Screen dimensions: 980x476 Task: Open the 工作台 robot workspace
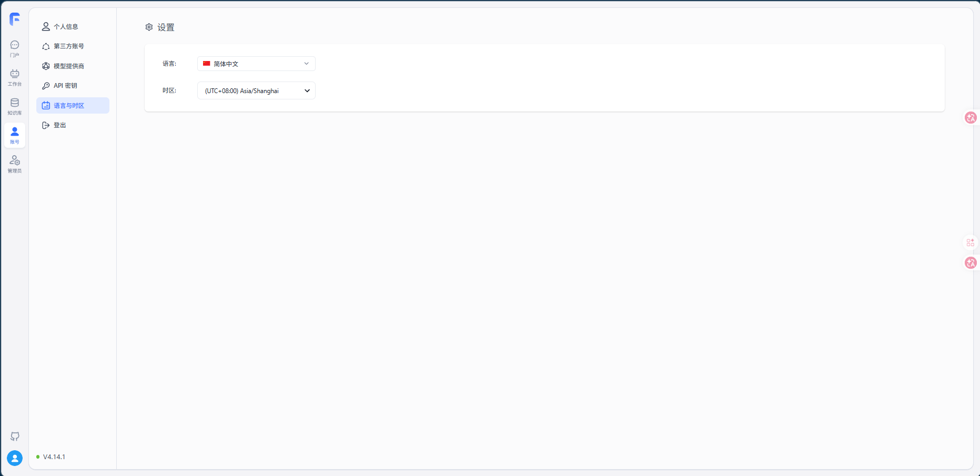15,77
